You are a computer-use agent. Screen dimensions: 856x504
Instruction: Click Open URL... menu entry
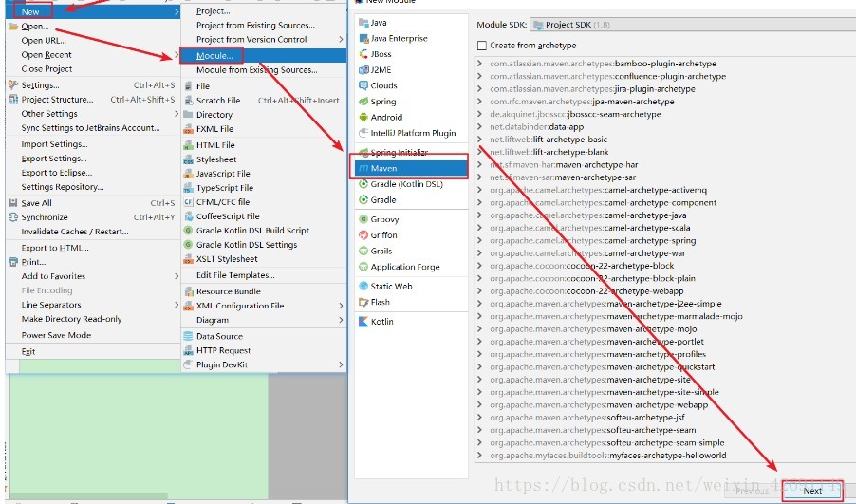point(93,41)
